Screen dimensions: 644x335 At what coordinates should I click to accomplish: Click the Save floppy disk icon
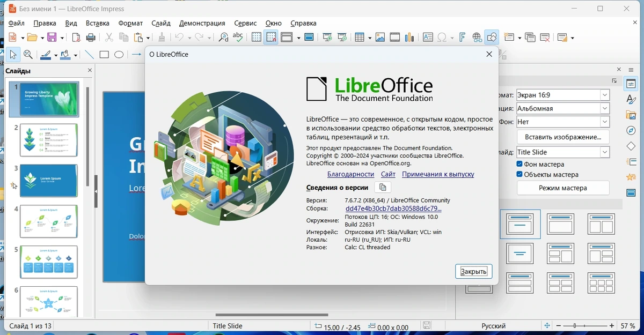[52, 37]
